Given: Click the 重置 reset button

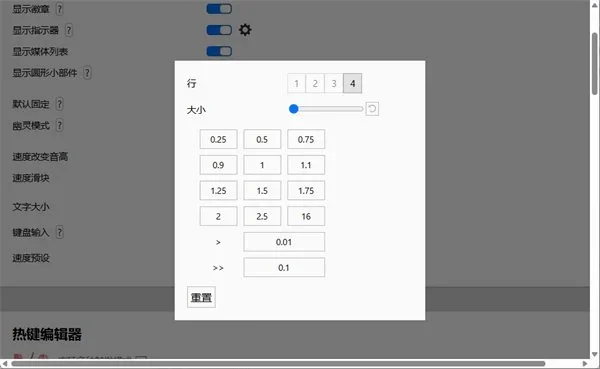Looking at the screenshot, I should (201, 297).
